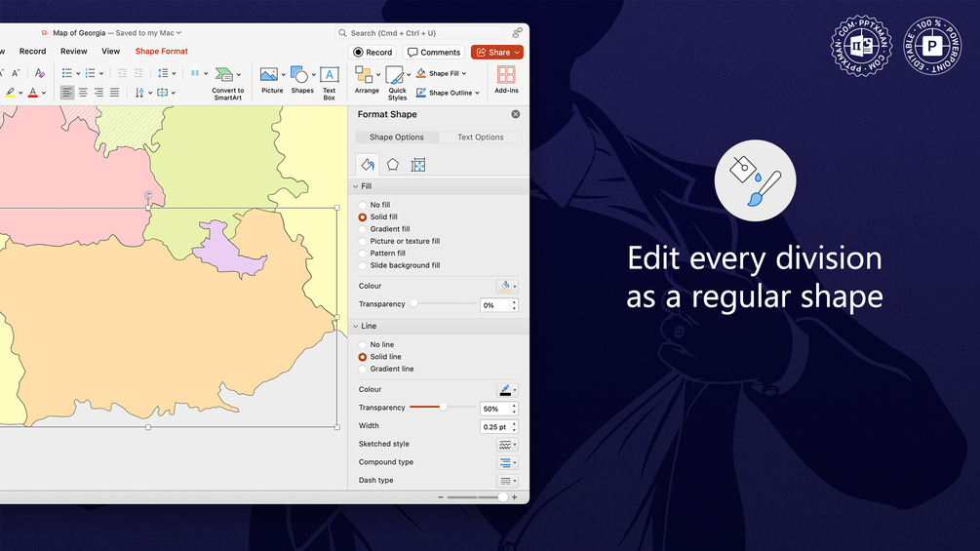Click the text highlight colour icon
The image size is (980, 551).
click(x=10, y=93)
